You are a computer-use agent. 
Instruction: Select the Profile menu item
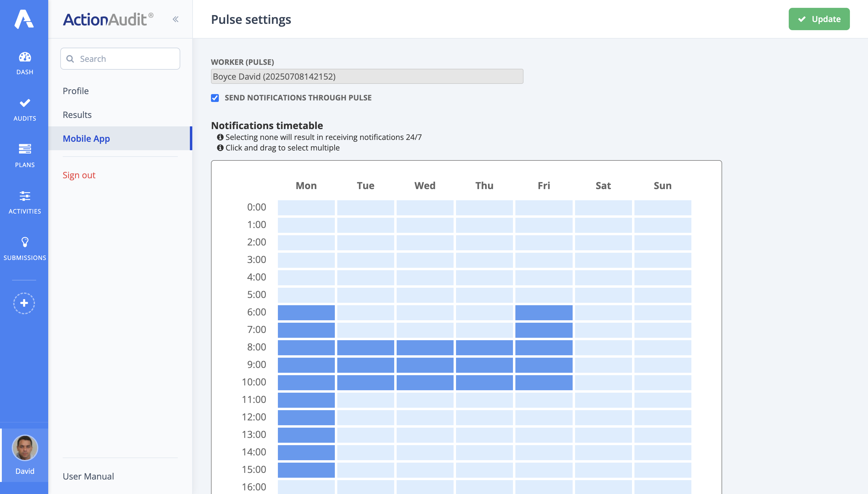click(76, 91)
